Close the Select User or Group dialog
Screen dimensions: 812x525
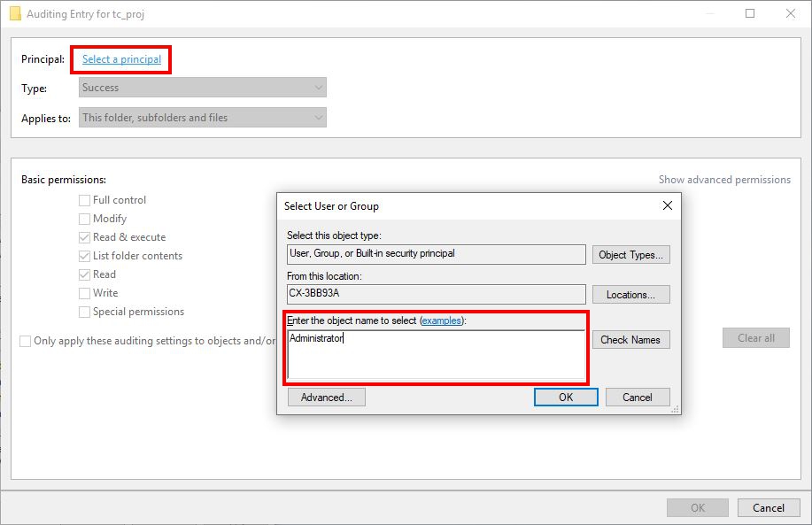(x=668, y=205)
